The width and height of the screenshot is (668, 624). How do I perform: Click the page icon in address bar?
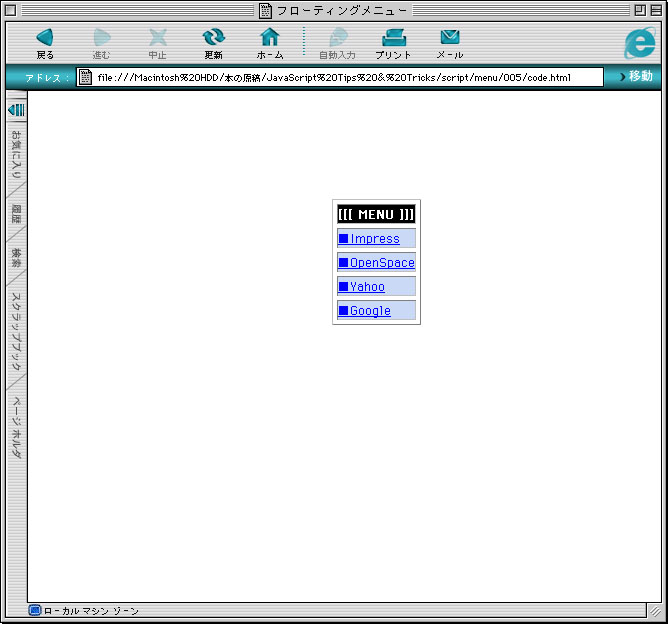(85, 77)
